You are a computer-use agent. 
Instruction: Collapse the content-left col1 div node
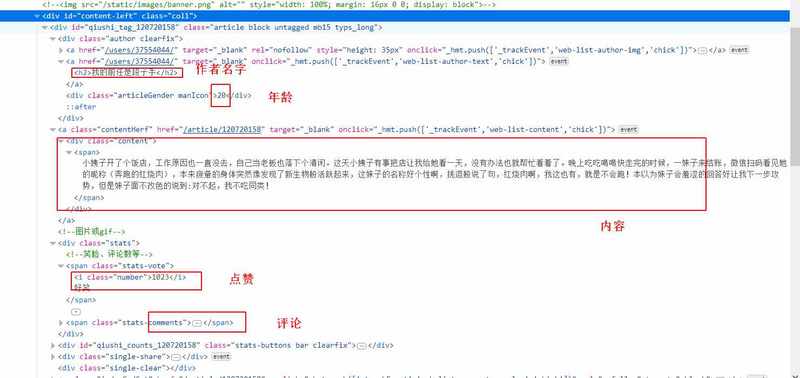point(37,16)
